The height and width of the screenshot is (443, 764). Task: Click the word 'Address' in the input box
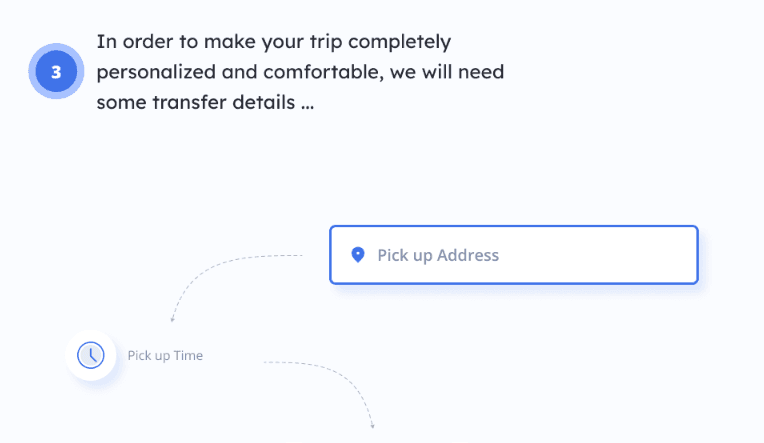[x=468, y=255]
